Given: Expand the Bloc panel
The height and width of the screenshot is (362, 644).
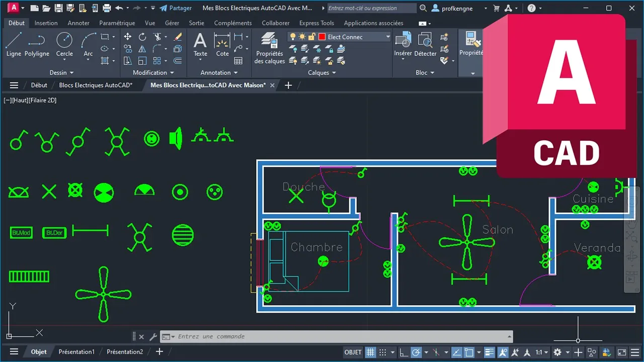Looking at the screenshot, I should click(x=425, y=72).
